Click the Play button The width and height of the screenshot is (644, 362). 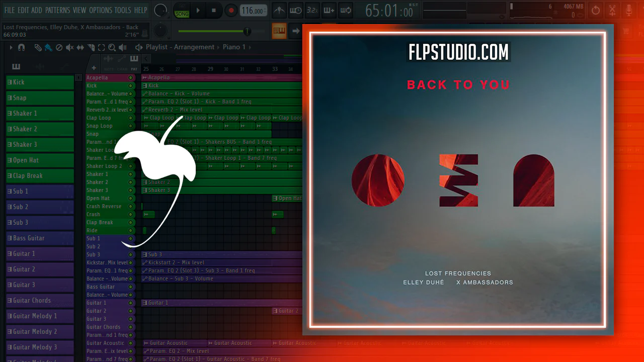[x=198, y=11]
